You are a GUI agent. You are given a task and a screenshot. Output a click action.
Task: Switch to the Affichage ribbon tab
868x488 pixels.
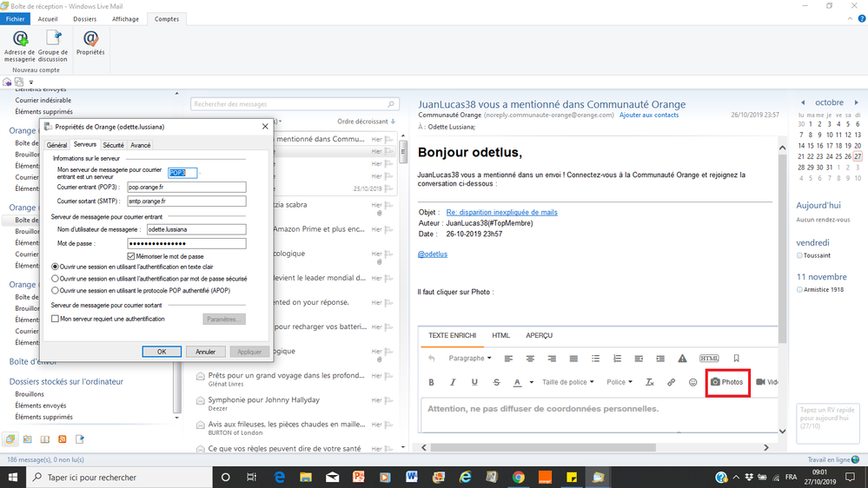coord(126,19)
